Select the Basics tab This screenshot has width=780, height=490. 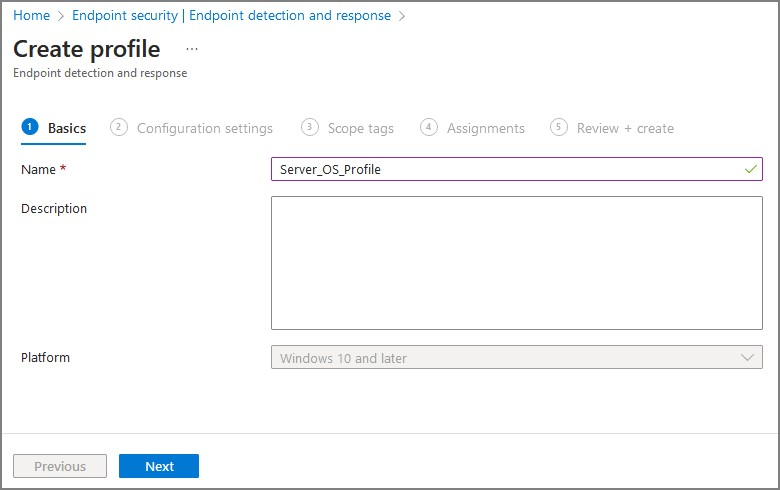pyautogui.click(x=54, y=128)
